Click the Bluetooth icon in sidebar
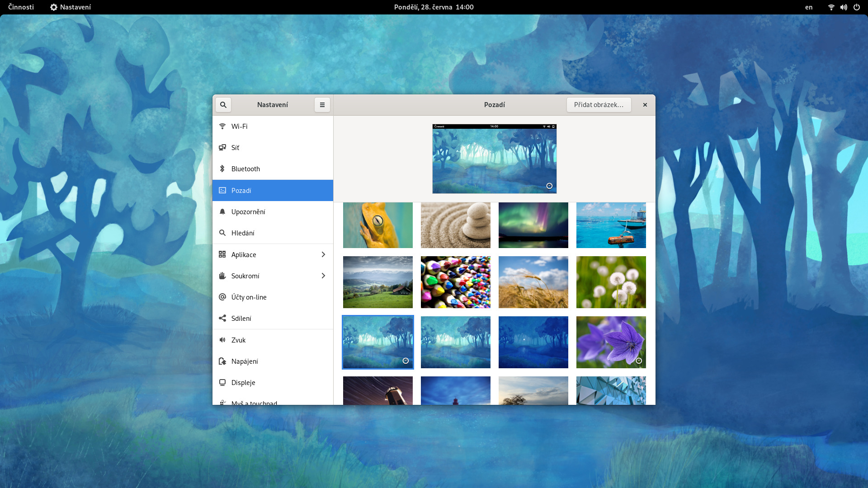The image size is (868, 488). click(222, 169)
